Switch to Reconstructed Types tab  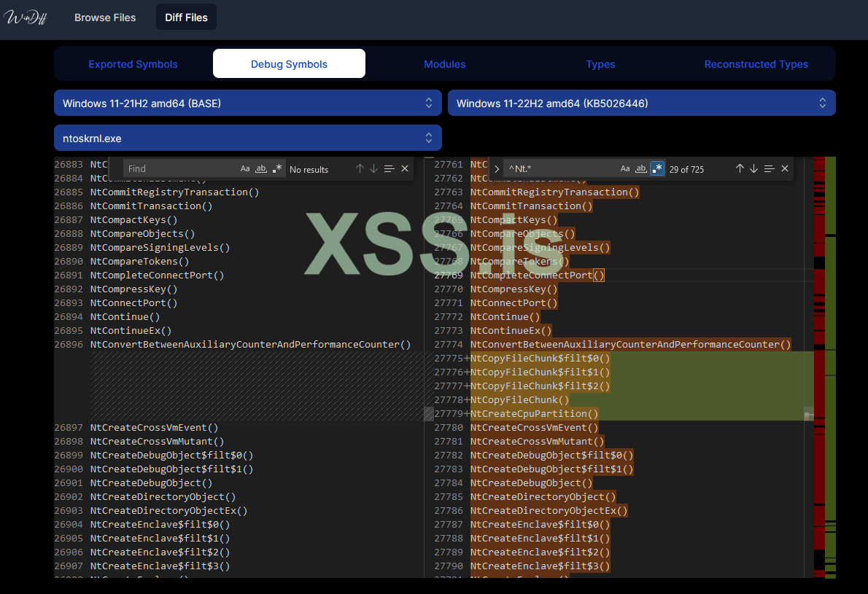756,64
